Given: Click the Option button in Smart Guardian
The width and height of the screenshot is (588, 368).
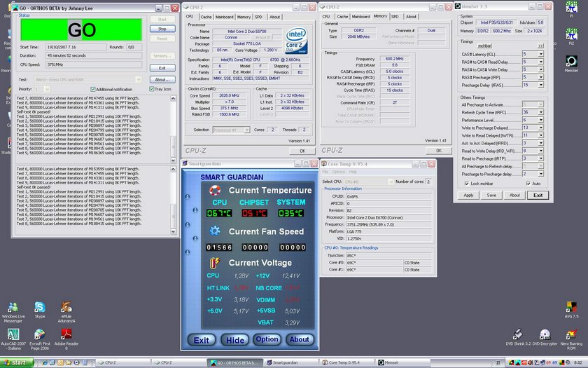Looking at the screenshot, I should pyautogui.click(x=267, y=339).
